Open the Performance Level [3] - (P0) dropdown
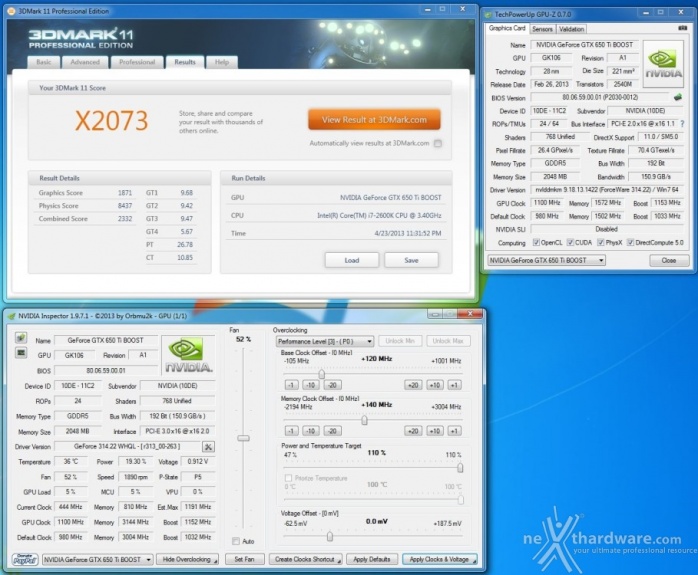 325,341
